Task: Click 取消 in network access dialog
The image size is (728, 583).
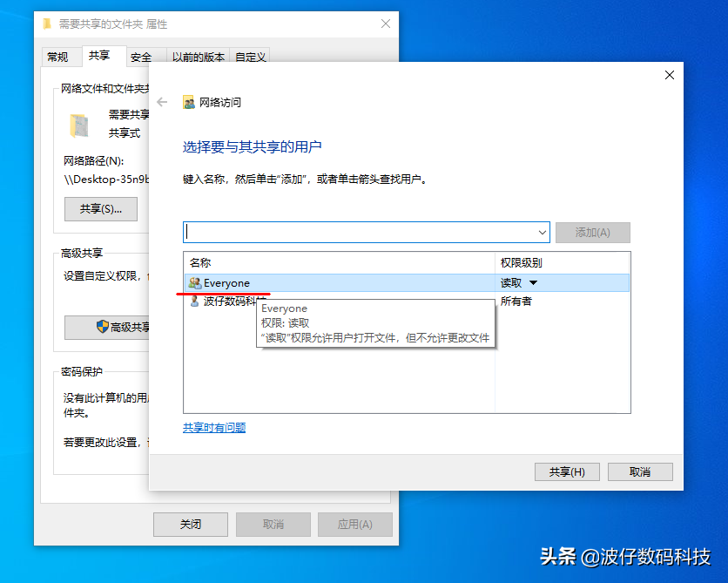Action: [640, 472]
